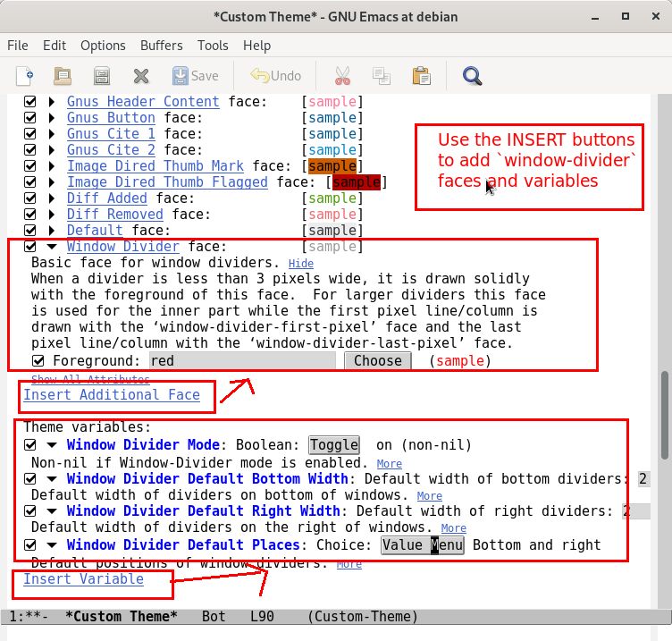This screenshot has width=672, height=641.
Task: Collapse the Window Divider Mode variable triangle
Action: pos(52,445)
